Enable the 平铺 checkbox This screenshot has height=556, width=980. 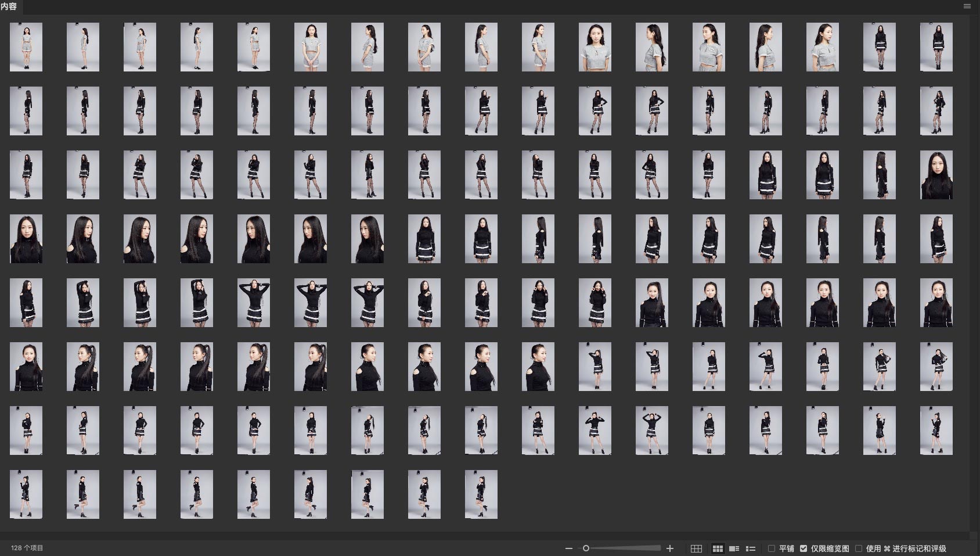pyautogui.click(x=772, y=548)
